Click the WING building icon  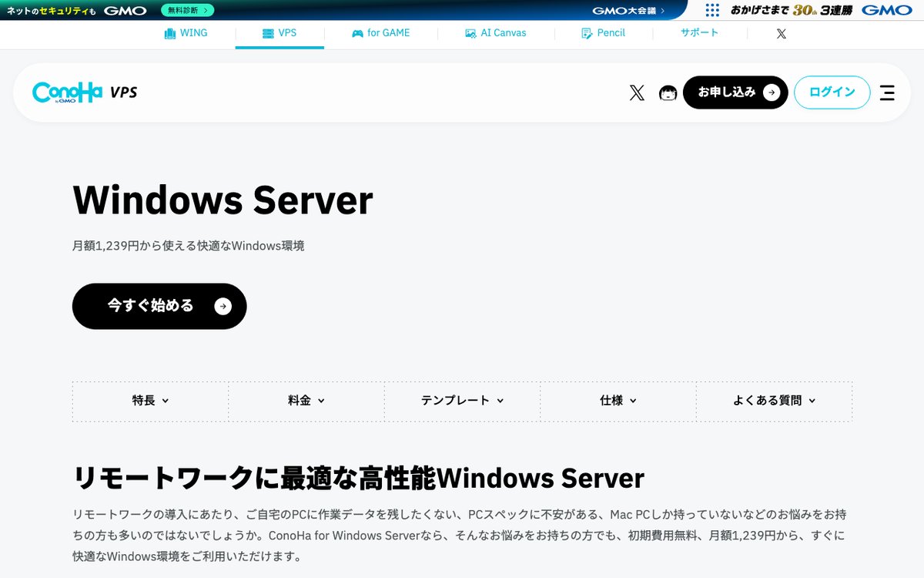pos(170,34)
